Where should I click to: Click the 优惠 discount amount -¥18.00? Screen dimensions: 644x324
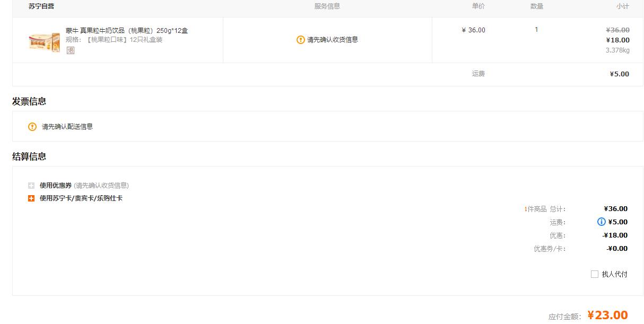pyautogui.click(x=615, y=235)
